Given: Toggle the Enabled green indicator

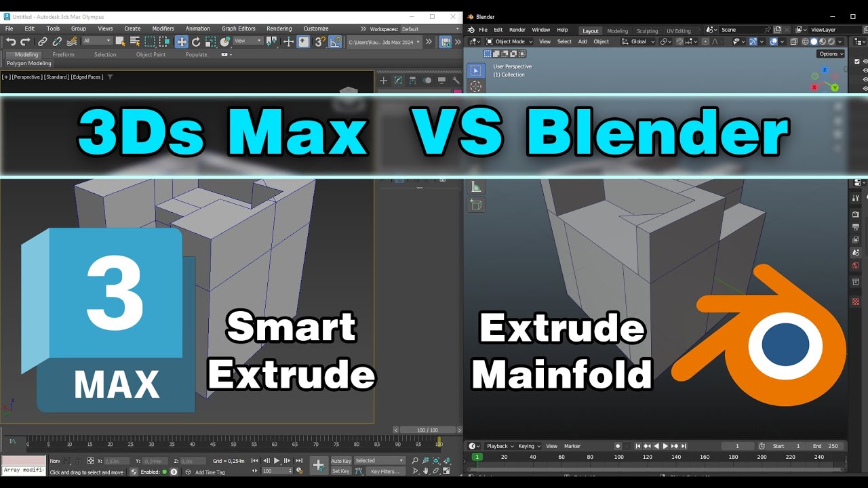Looking at the screenshot, I should (x=165, y=472).
